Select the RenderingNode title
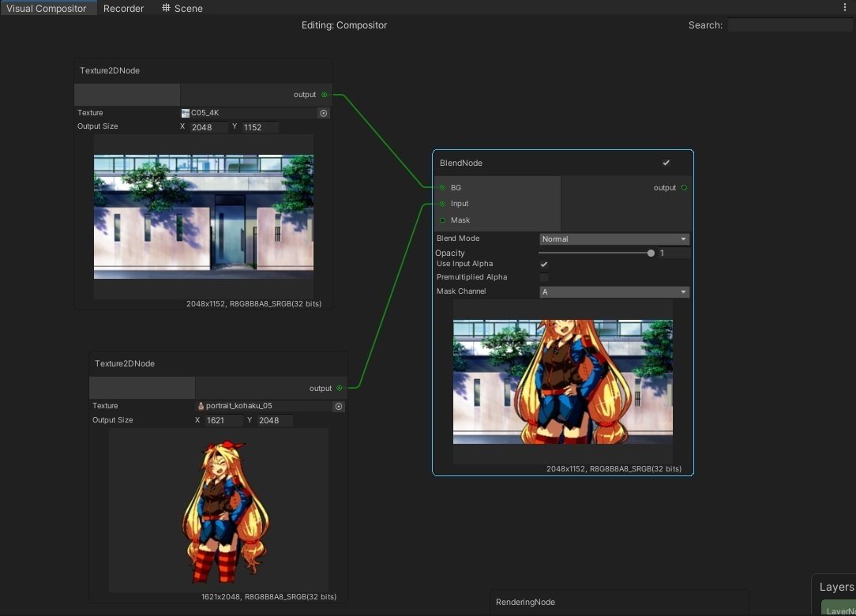 point(525,602)
